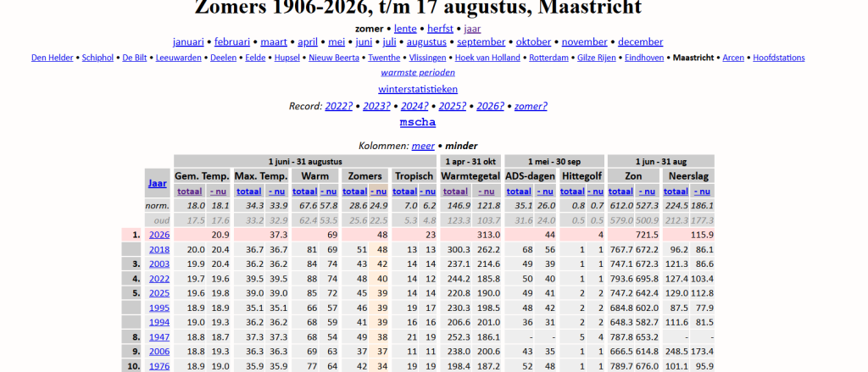Sort by Tropisch totaal column
868x372 pixels.
pos(404,192)
